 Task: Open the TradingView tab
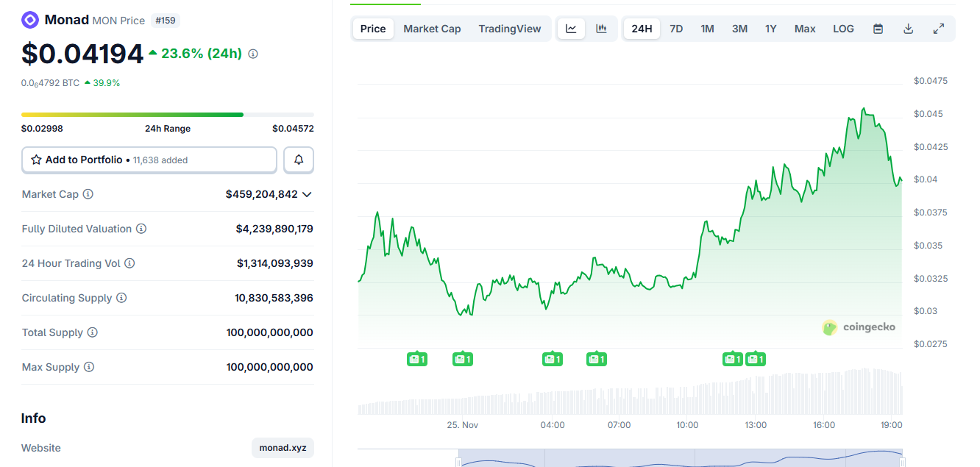tap(510, 28)
